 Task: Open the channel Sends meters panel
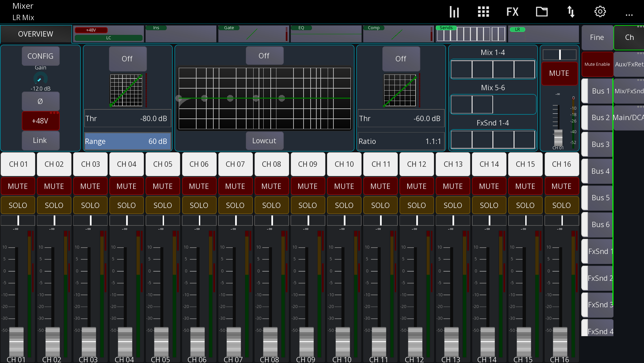(471, 34)
